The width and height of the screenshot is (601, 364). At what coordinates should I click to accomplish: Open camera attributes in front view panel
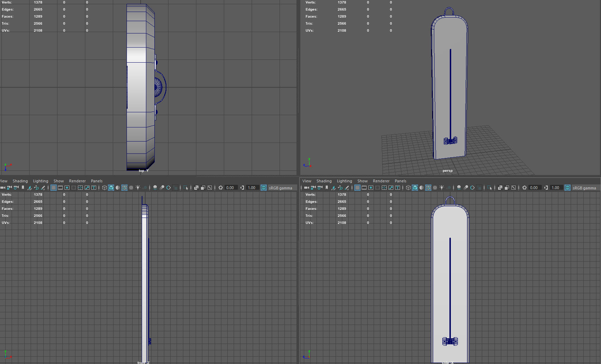pyautogui.click(x=16, y=188)
